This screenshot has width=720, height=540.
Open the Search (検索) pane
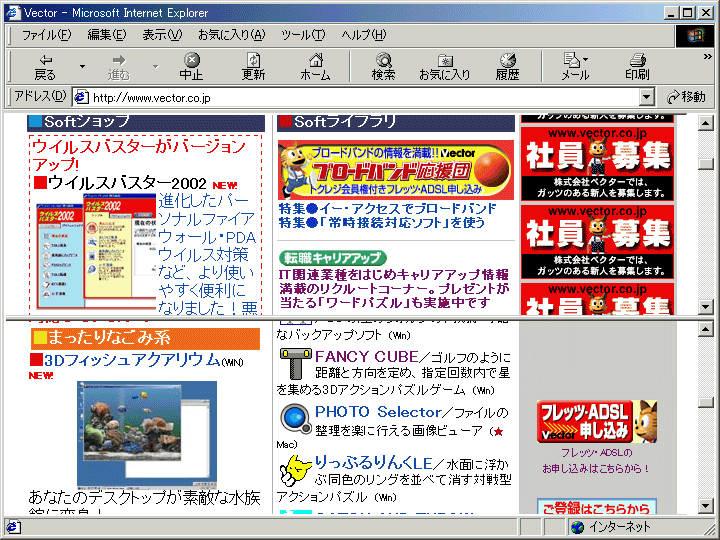coord(383,67)
